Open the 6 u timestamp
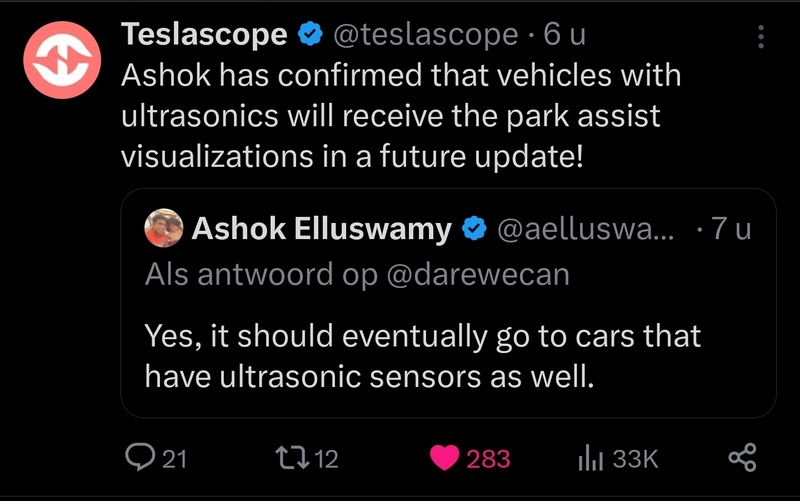 pos(564,35)
